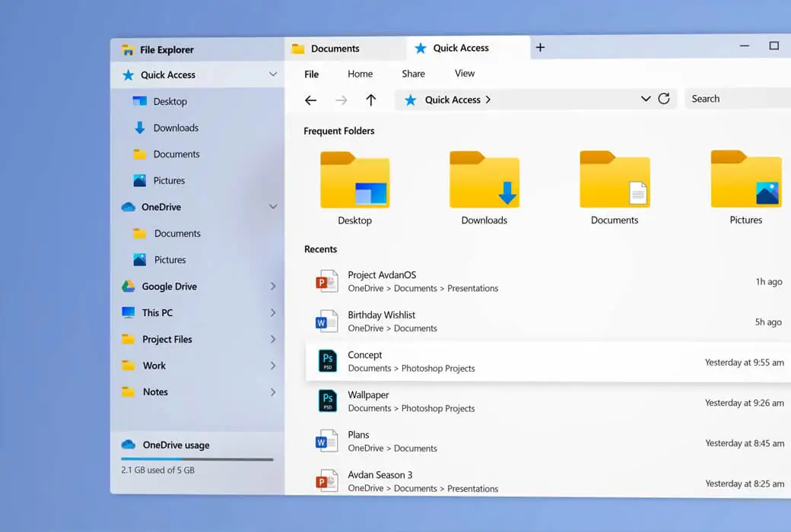Expand the Project Files tree item
Image resolution: width=791 pixels, height=532 pixels.
tap(273, 339)
